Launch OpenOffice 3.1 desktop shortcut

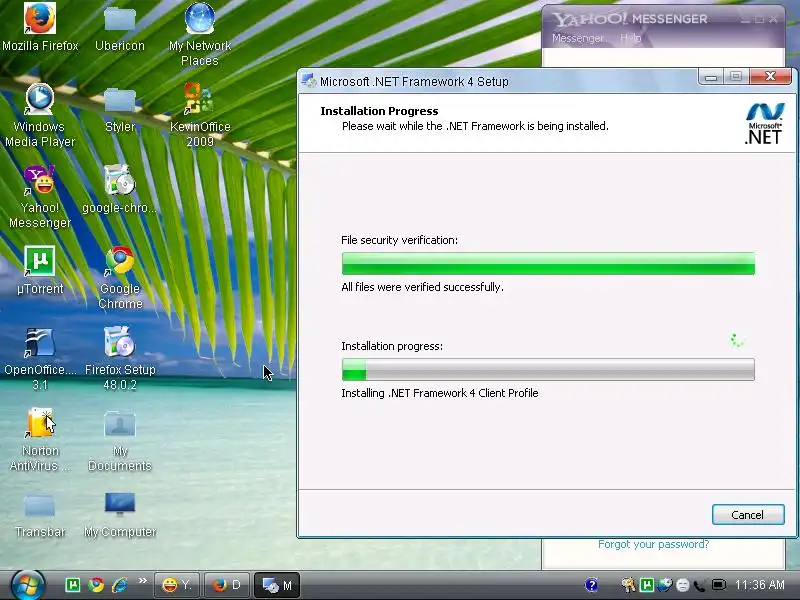[40, 359]
